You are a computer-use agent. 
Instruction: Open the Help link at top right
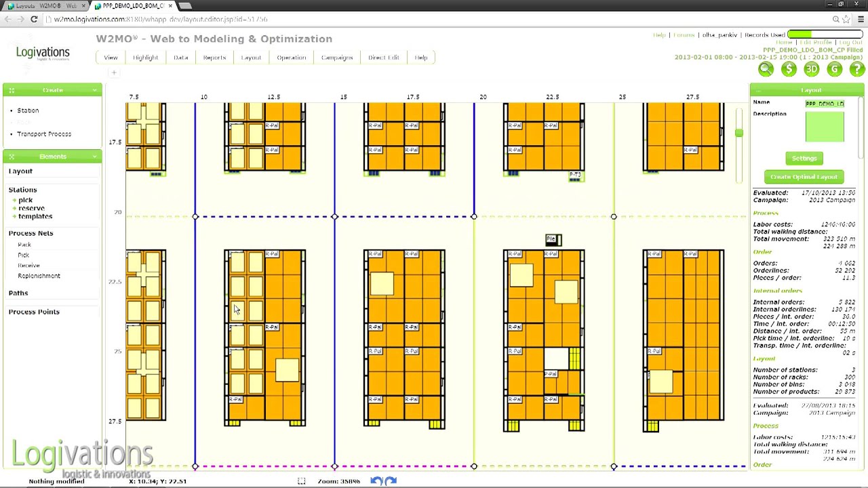tap(659, 35)
